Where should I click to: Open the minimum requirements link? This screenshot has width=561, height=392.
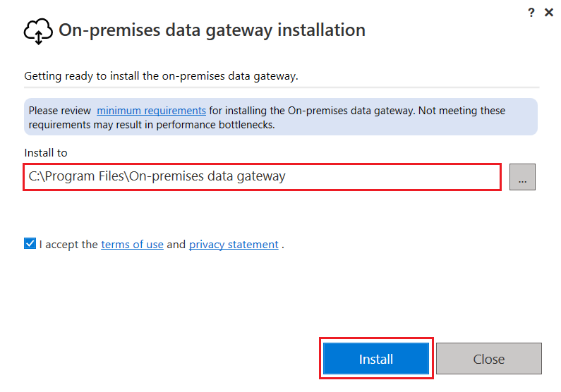coord(151,111)
